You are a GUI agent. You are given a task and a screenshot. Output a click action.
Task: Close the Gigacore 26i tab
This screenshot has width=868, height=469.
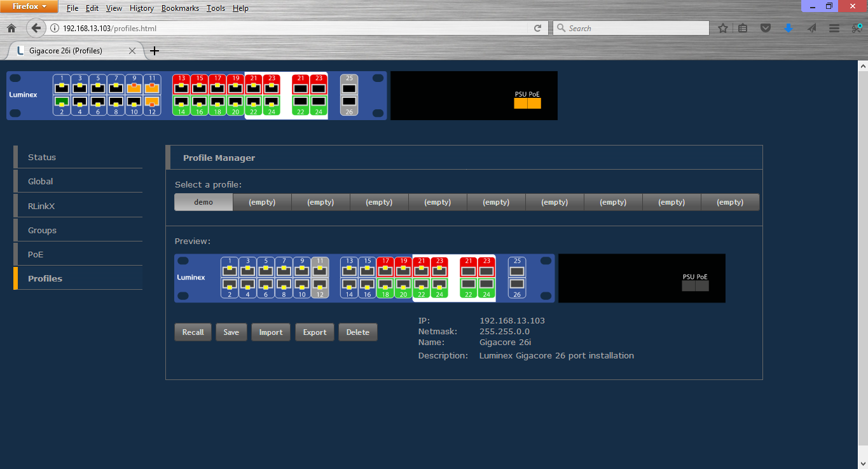click(132, 51)
